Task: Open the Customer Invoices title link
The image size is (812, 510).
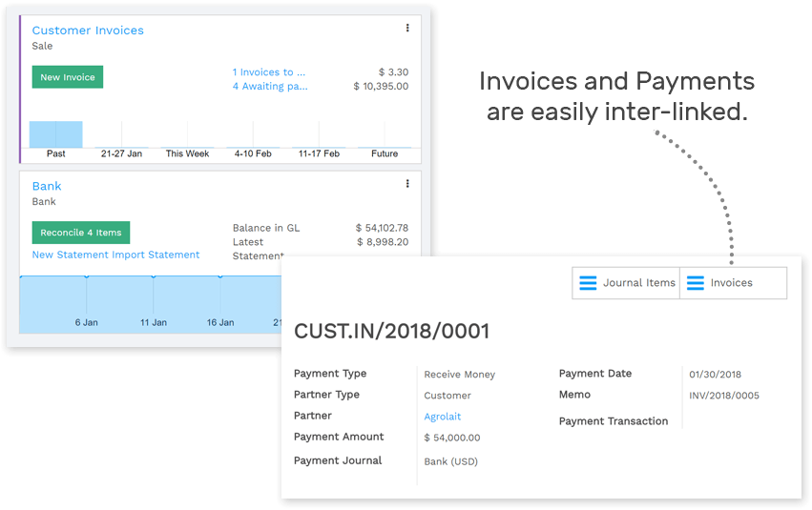Action: (x=88, y=31)
